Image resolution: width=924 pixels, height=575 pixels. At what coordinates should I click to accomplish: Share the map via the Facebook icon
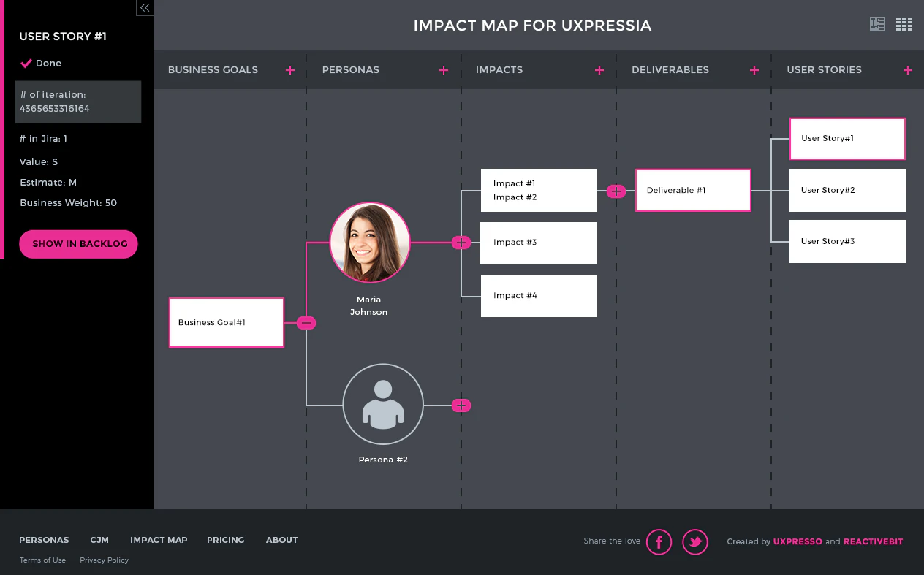[x=659, y=541]
